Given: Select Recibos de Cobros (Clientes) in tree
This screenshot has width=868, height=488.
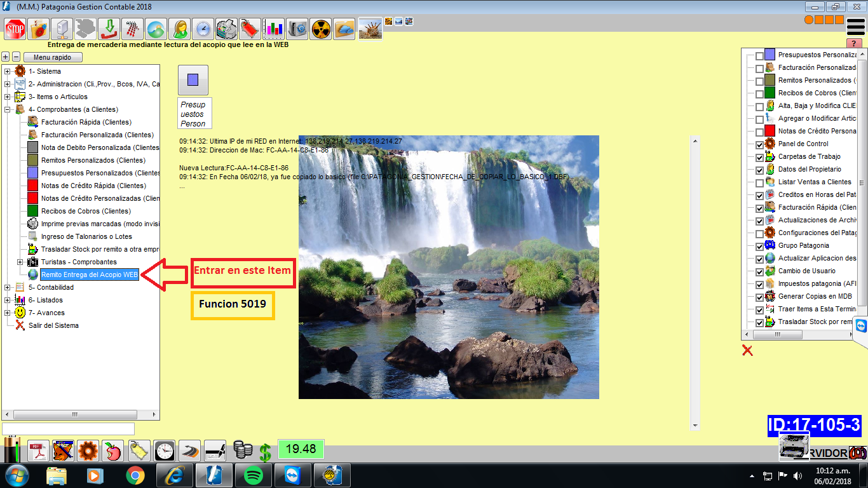Looking at the screenshot, I should coord(86,211).
